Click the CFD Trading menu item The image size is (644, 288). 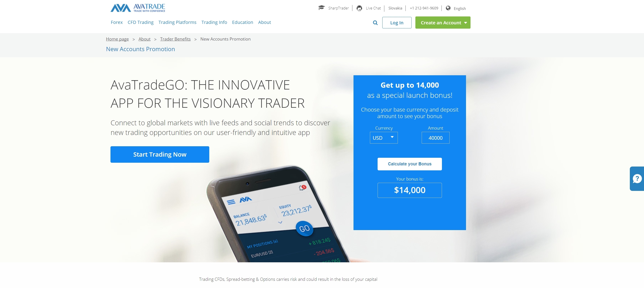coord(140,22)
